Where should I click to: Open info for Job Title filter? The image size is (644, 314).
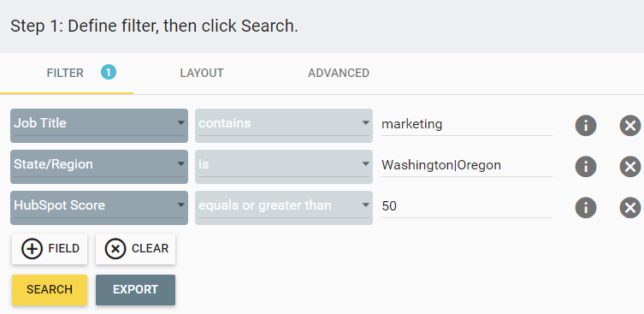[586, 126]
